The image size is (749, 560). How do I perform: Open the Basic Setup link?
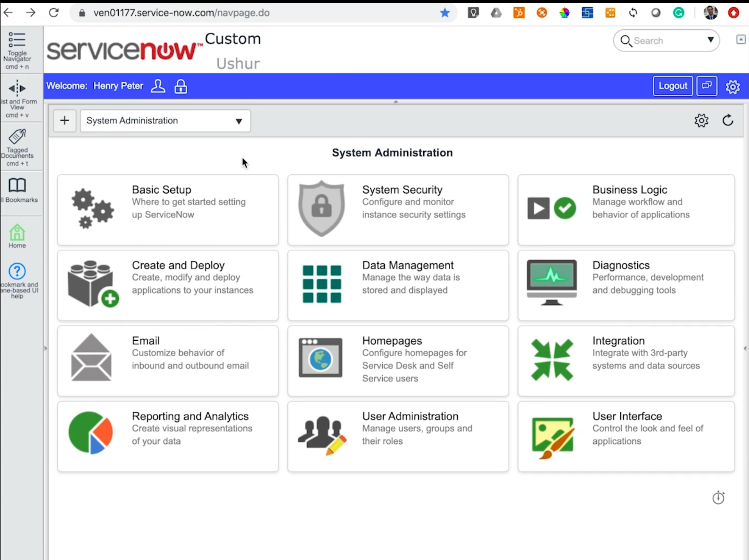coord(162,190)
